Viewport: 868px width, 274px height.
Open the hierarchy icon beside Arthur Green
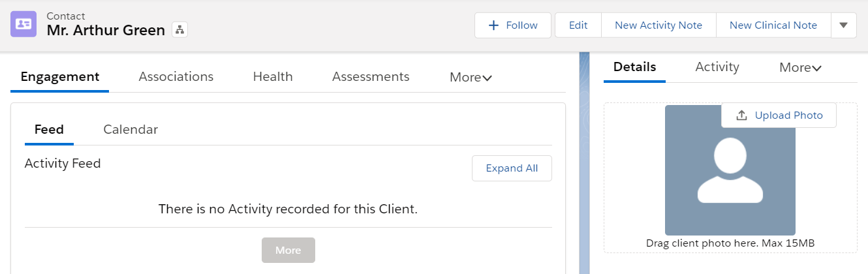[x=179, y=30]
